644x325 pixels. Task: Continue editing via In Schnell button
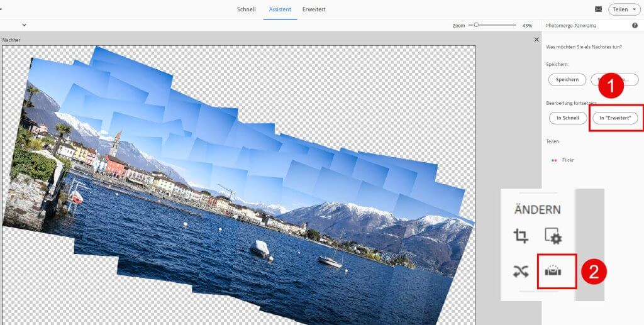pyautogui.click(x=568, y=118)
